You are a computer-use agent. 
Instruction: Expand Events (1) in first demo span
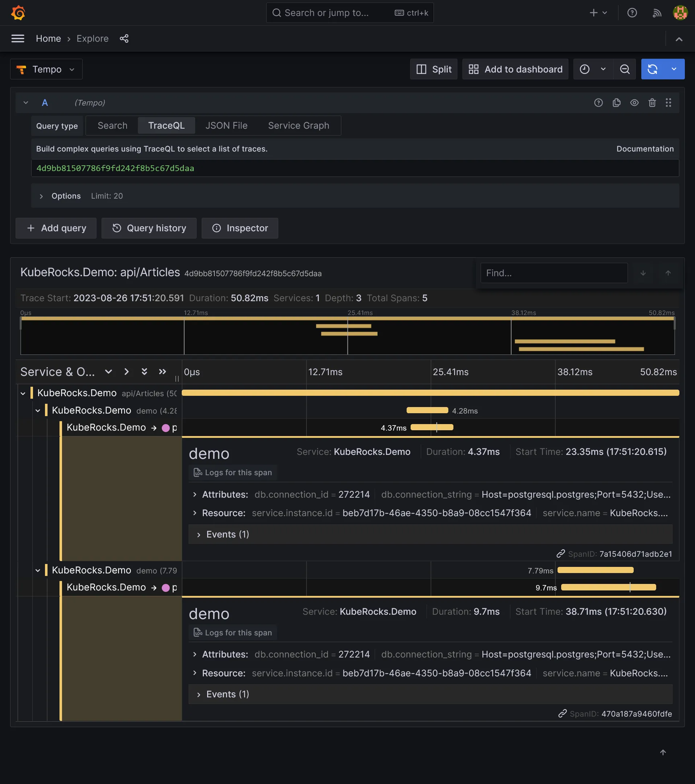tap(227, 534)
